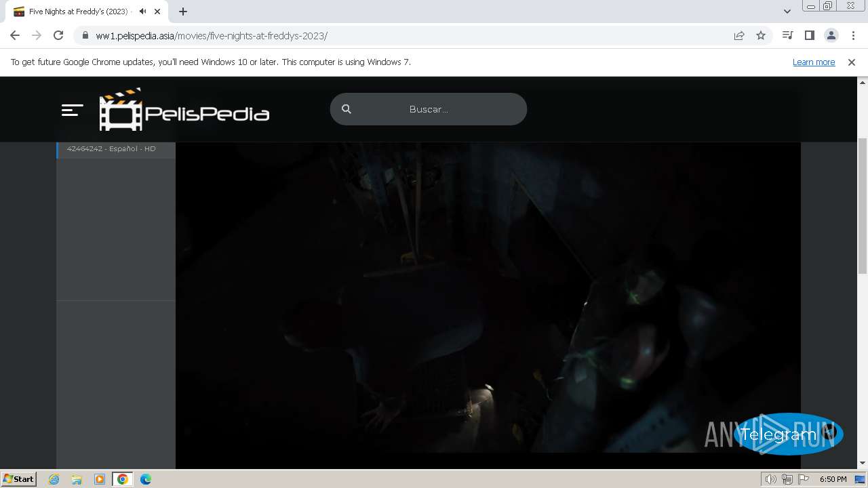Open media controls in toolbar
Viewport: 868px width, 488px height.
787,35
